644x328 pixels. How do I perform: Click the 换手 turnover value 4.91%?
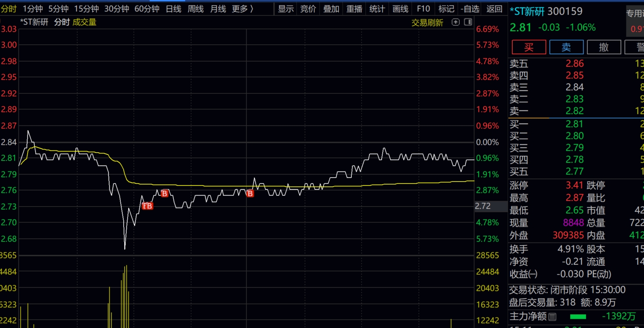coord(571,249)
